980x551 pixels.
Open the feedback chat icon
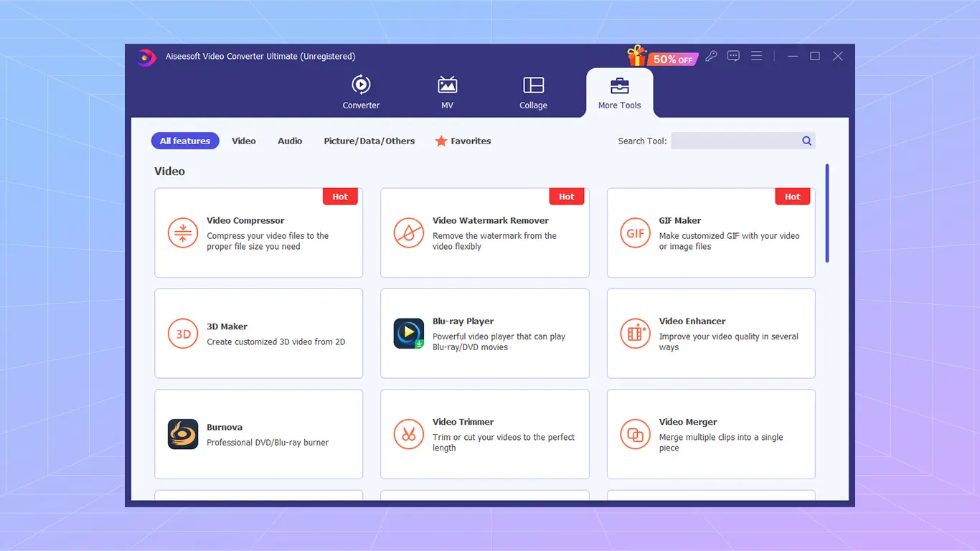tap(733, 56)
